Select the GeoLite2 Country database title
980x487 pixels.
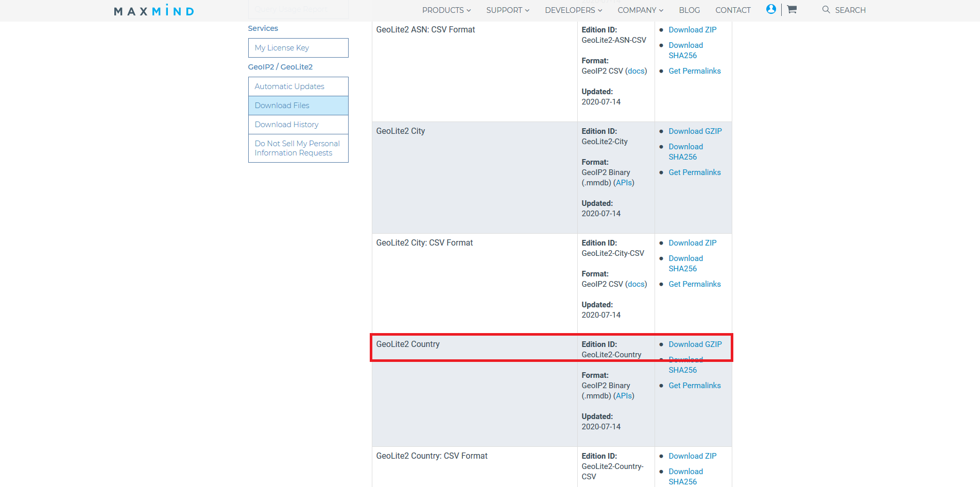[408, 344]
